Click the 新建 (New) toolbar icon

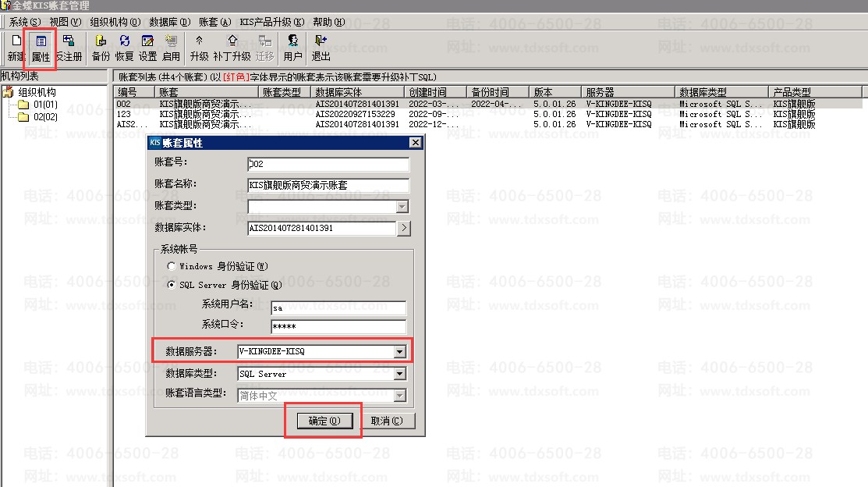click(x=16, y=47)
